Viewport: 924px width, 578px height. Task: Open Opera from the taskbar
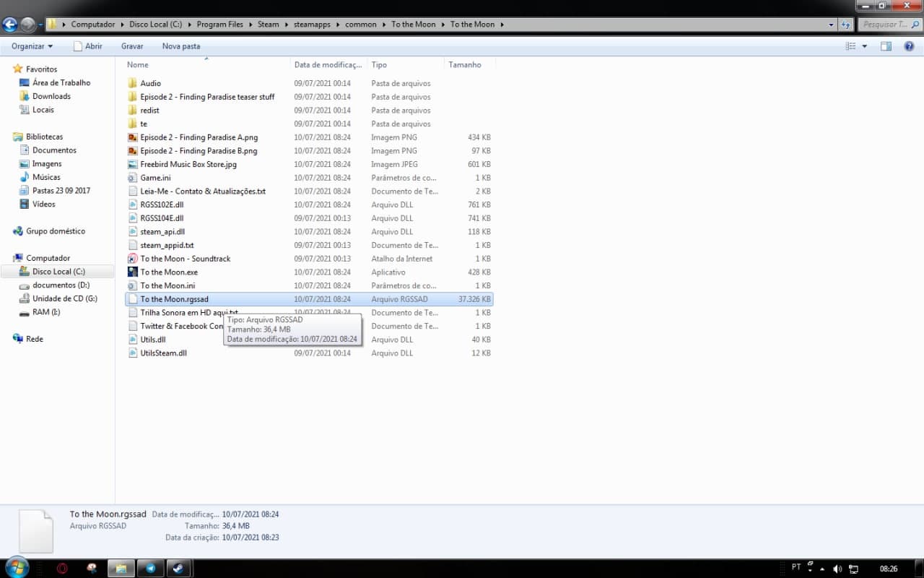(62, 569)
